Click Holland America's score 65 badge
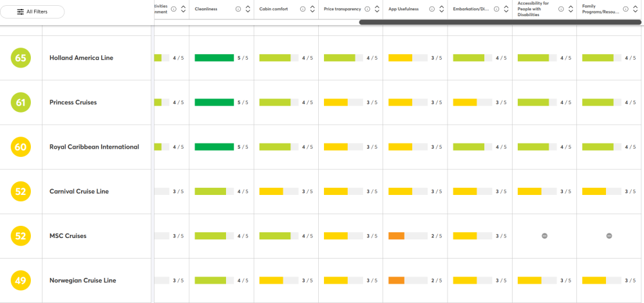 point(21,58)
